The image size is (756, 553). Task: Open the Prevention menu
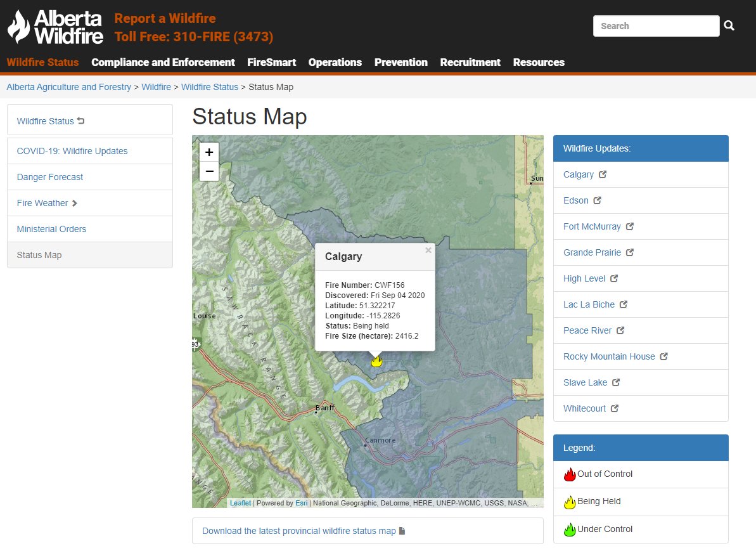coord(401,62)
